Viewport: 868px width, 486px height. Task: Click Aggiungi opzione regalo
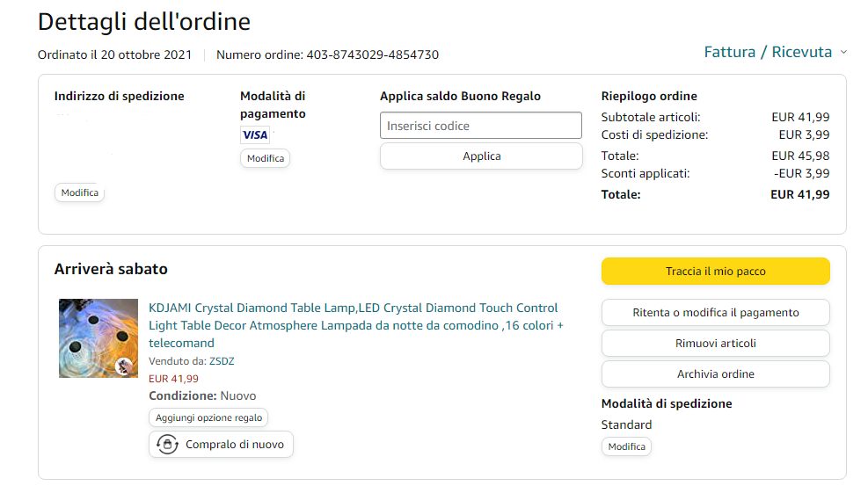pos(208,417)
